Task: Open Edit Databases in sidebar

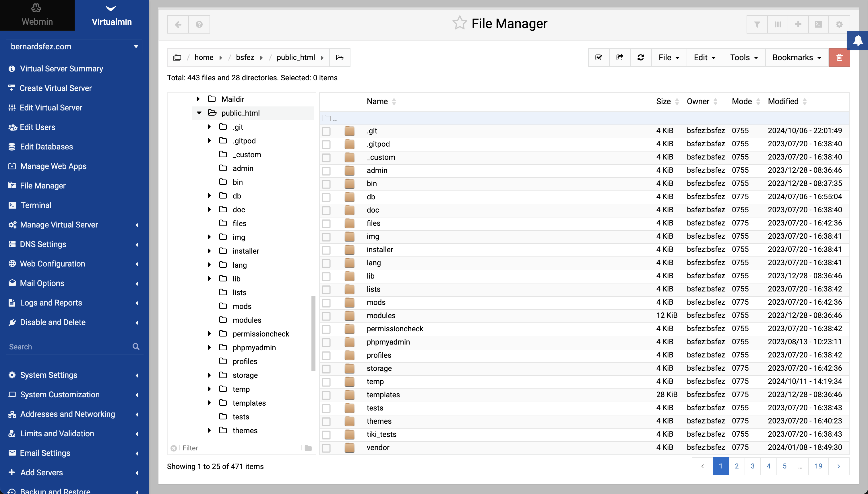Action: tap(46, 147)
